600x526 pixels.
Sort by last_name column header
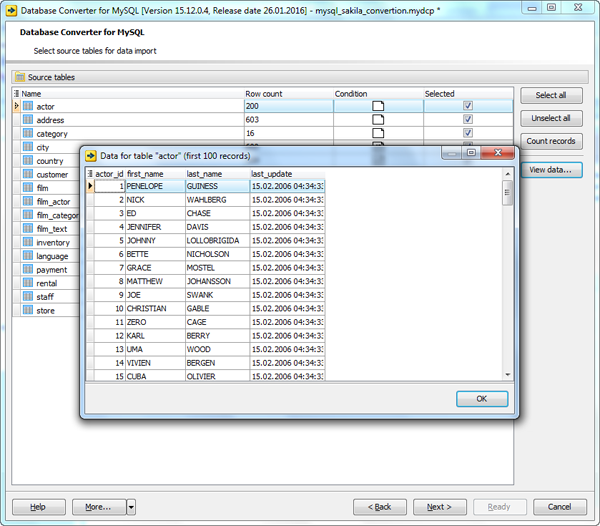tap(217, 174)
